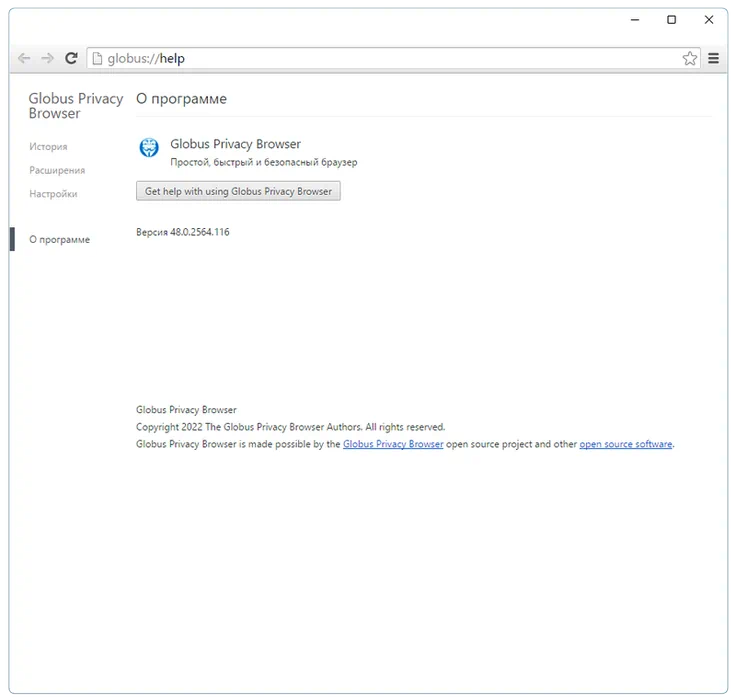The height and width of the screenshot is (700, 736).
Task: Open the open source software link
Action: (626, 444)
